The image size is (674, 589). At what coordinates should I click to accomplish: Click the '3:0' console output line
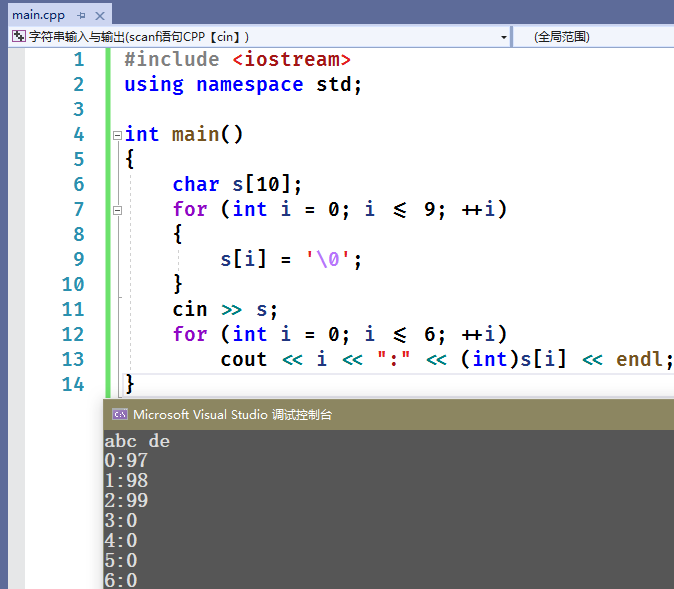coord(121,521)
